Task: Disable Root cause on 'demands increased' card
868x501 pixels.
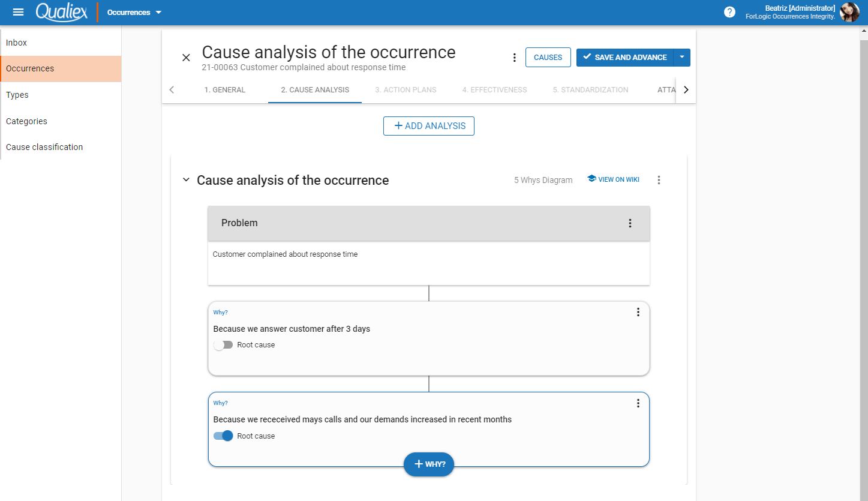Action: (x=223, y=436)
